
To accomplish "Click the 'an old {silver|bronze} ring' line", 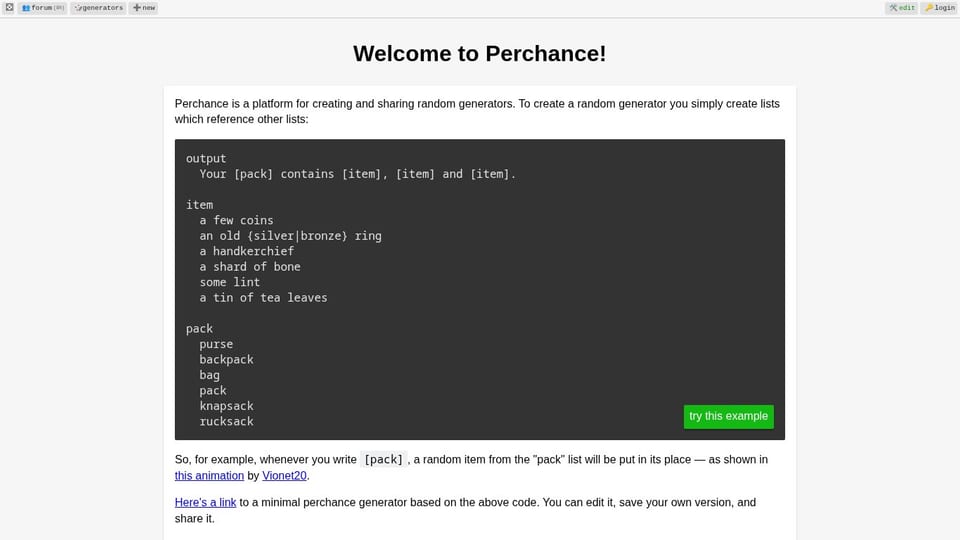I will 290,236.
